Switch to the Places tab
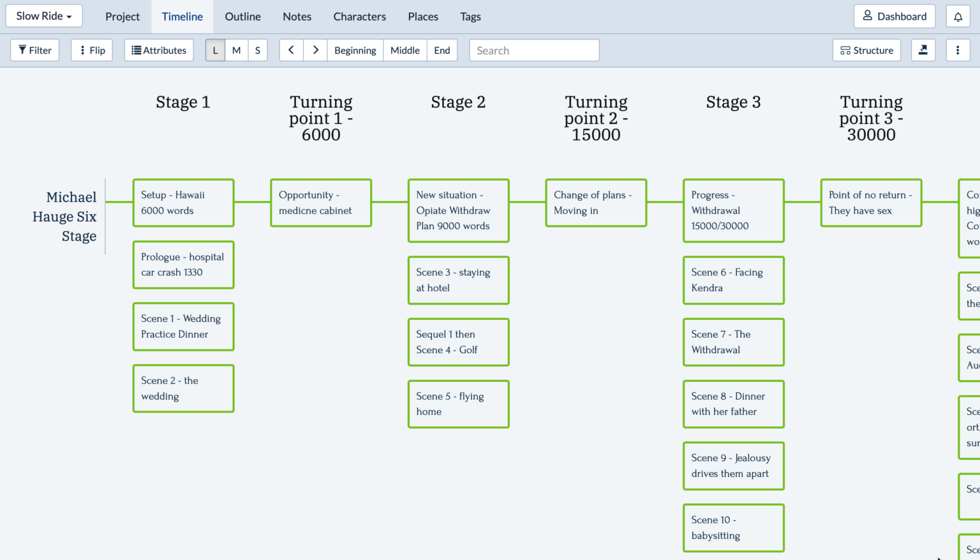Viewport: 980px width, 560px height. [422, 16]
